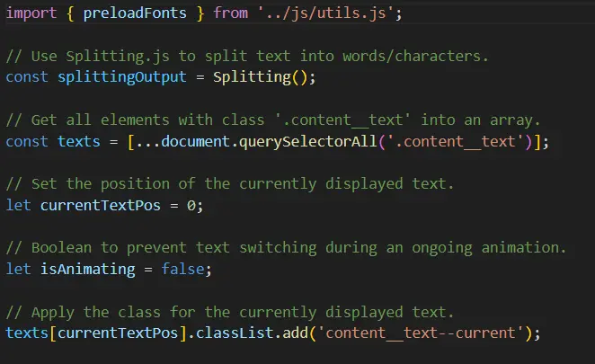Click the 'from' keyword in import line
This screenshot has width=595, height=364.
tap(230, 13)
